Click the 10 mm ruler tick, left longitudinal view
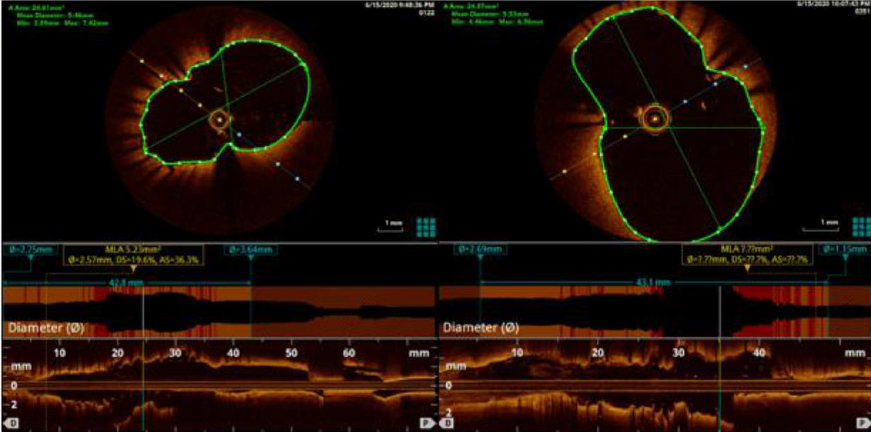Viewport: 871px width, 432px height. pyautogui.click(x=59, y=353)
